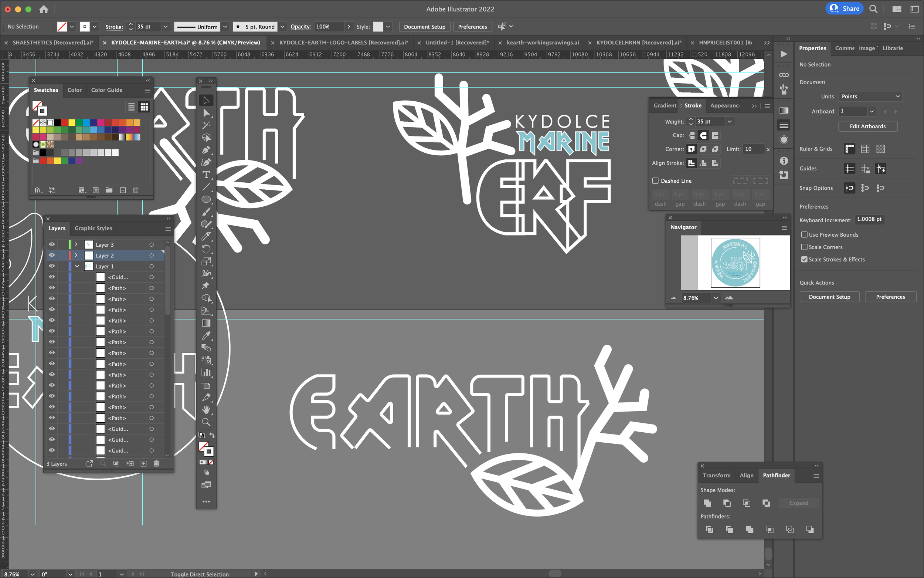Select the Ellipse tool
This screenshot has height=578, width=924.
[x=206, y=199]
